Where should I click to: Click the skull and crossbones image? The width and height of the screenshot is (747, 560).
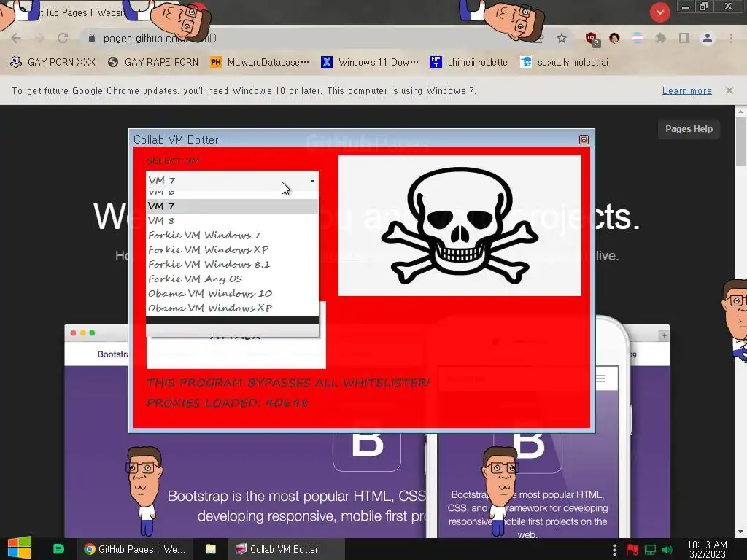(460, 226)
